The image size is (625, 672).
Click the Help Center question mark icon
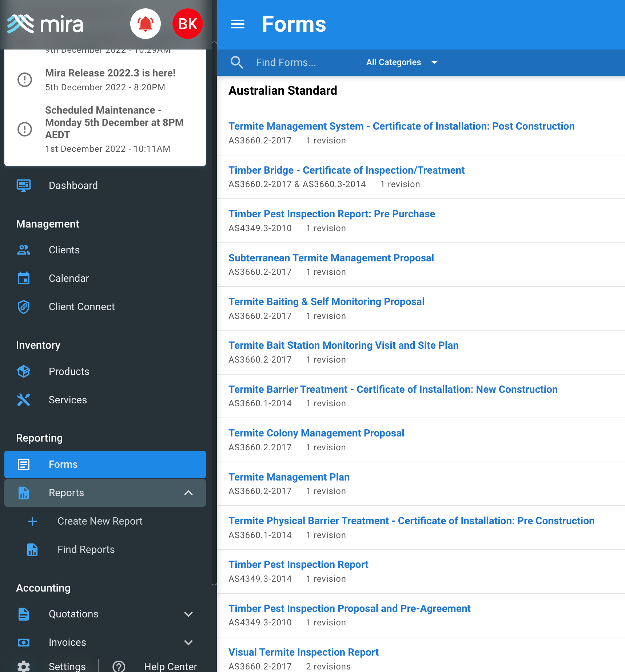[x=119, y=667]
